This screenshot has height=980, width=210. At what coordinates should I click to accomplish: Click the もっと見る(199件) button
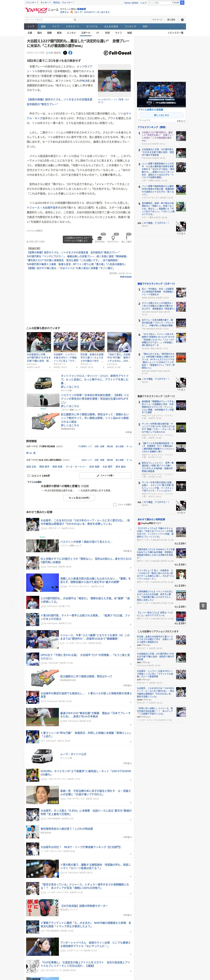(79, 498)
